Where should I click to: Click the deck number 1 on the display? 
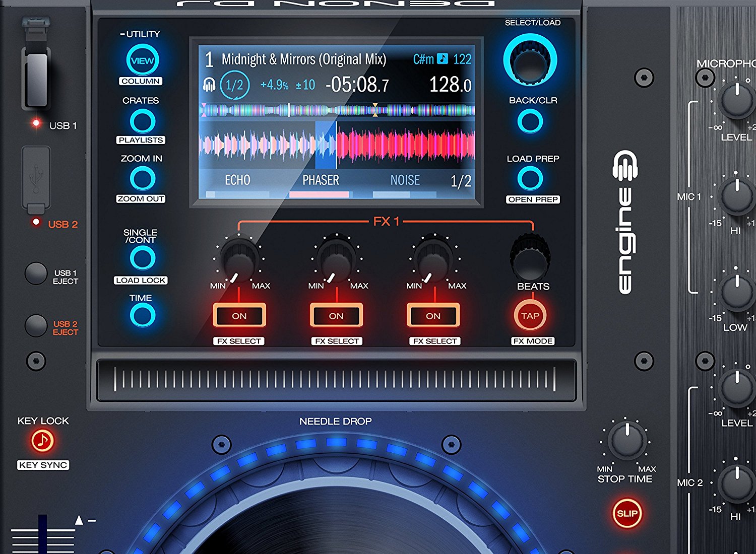point(209,60)
